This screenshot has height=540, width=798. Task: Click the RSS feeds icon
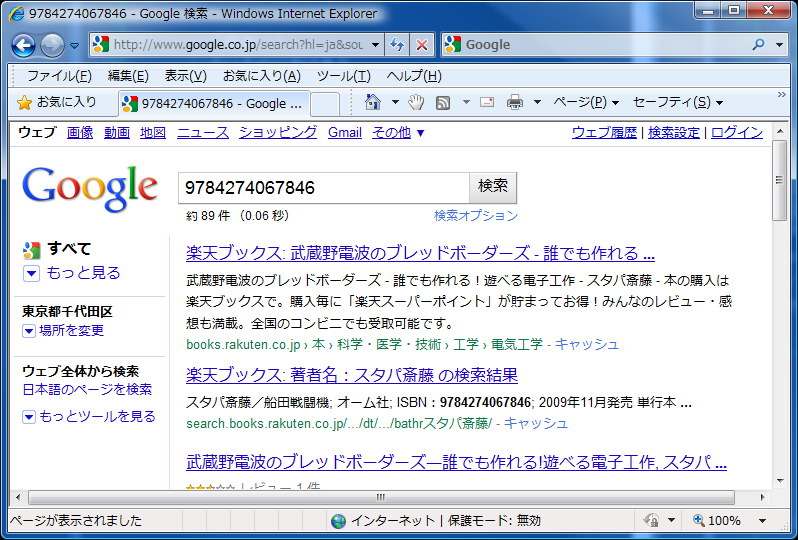pos(443,103)
